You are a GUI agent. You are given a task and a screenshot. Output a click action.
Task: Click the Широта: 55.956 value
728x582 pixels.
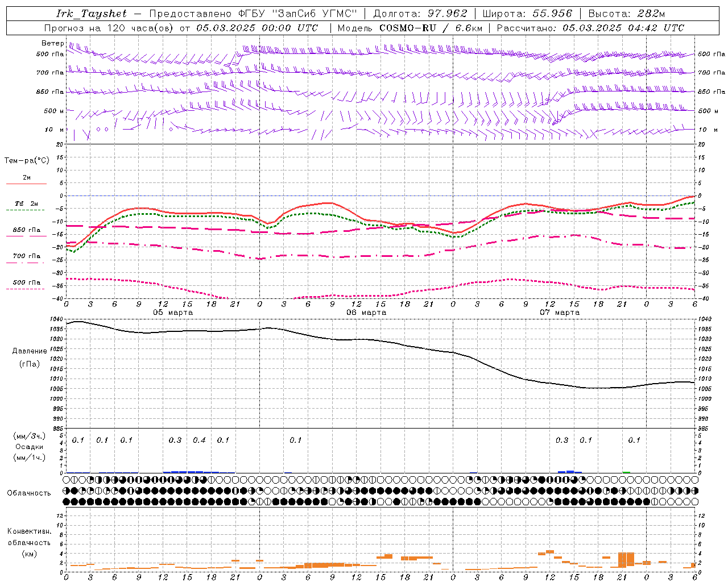coord(527,14)
